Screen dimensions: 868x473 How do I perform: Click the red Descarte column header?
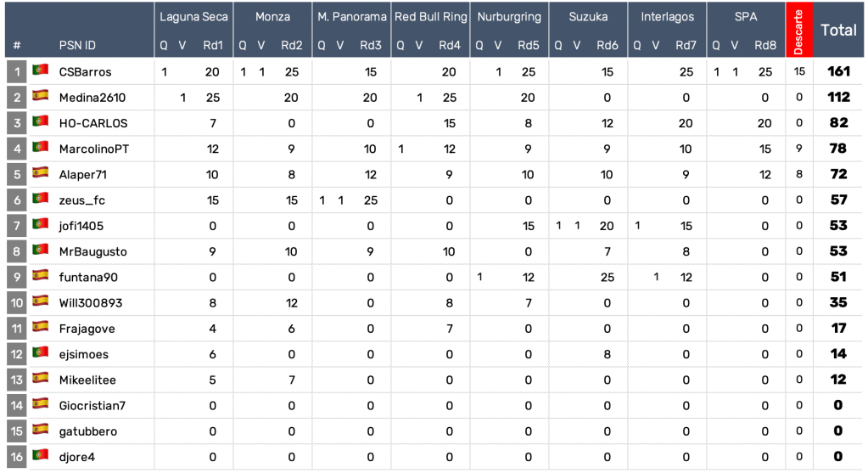798,30
